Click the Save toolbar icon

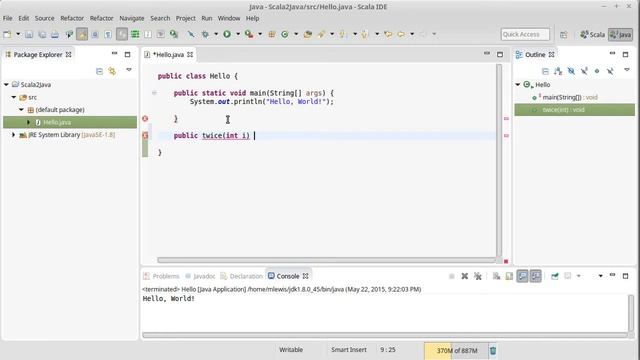[x=29, y=34]
